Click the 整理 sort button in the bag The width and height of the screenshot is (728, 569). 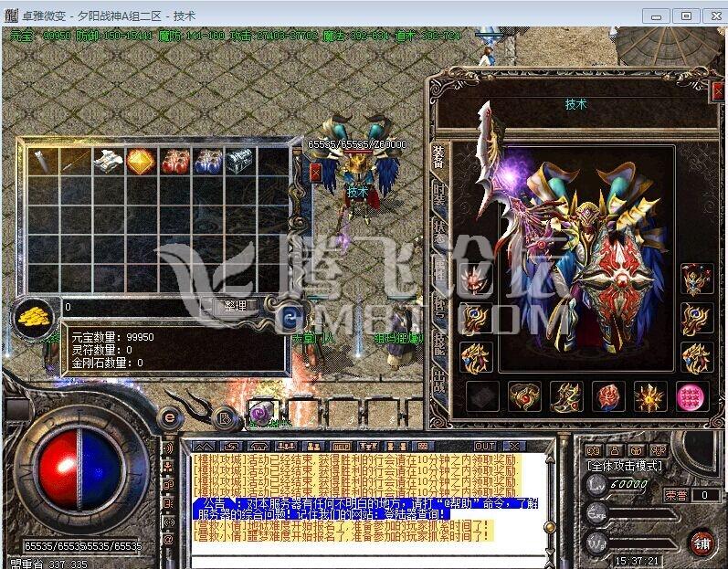click(x=236, y=306)
